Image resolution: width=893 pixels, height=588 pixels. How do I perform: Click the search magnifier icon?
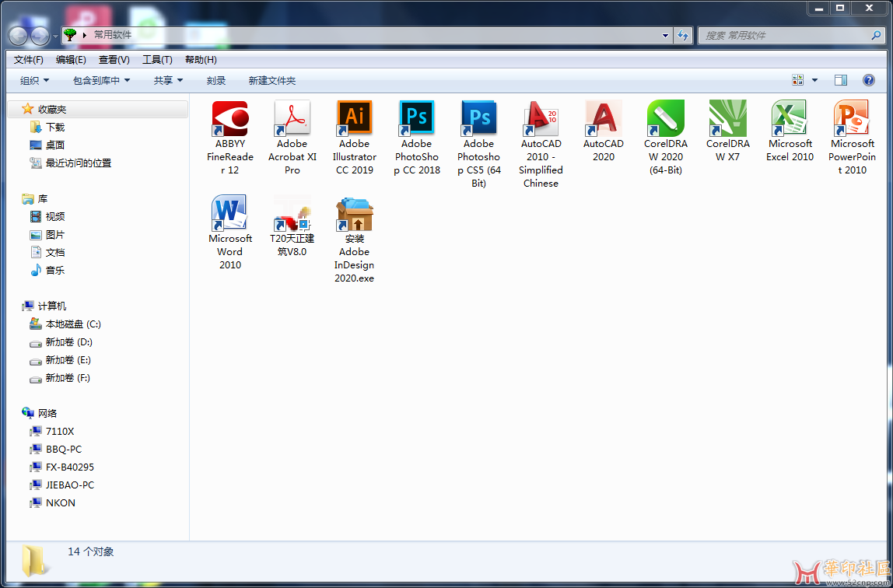(876, 35)
